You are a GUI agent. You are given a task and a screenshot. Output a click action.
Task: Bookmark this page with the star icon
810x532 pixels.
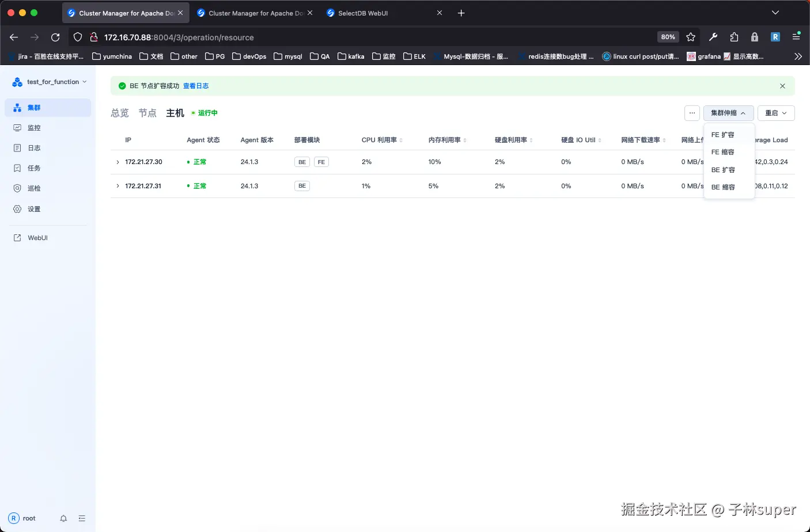(691, 37)
